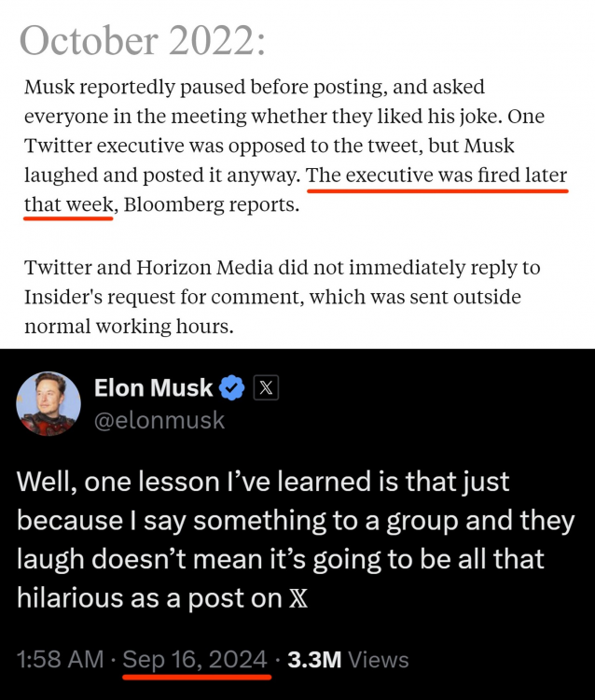Click the gray Views label
Image resolution: width=595 pixels, height=700 pixels.
(x=380, y=660)
